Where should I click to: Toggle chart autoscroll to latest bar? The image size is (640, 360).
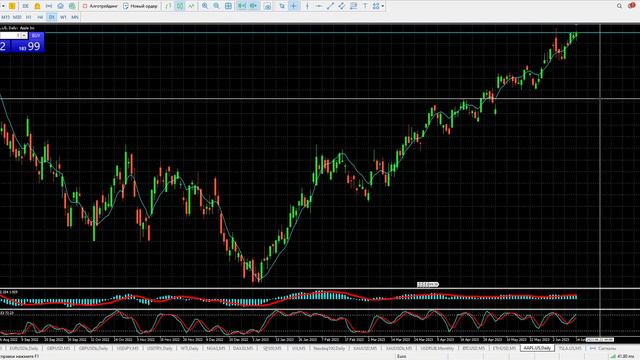point(253,6)
